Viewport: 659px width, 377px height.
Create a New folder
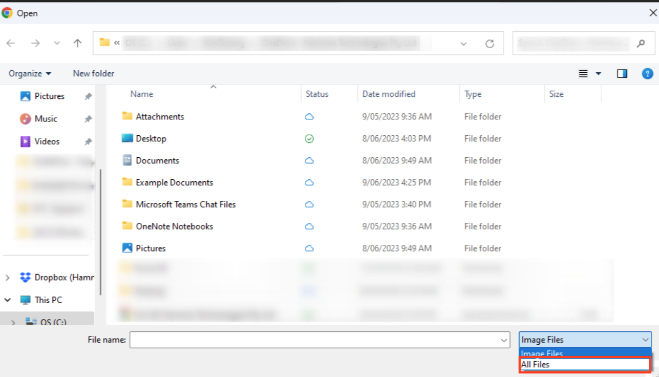click(93, 74)
